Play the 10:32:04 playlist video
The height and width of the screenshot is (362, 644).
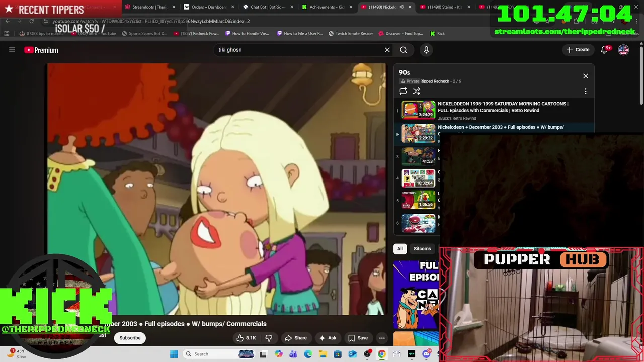[419, 178]
